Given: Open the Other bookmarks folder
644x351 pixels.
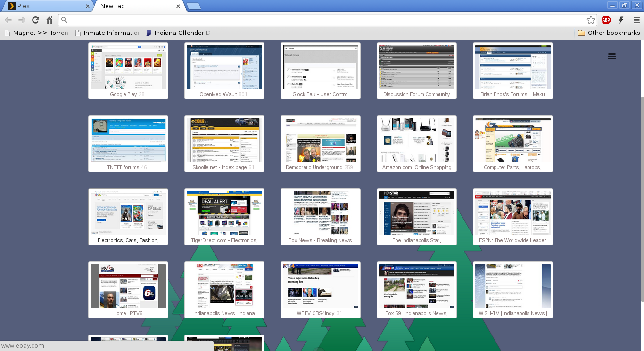Looking at the screenshot, I should [x=609, y=33].
